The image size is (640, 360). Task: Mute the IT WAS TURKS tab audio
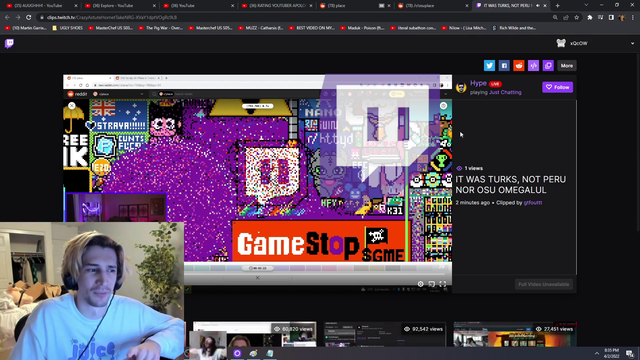(537, 6)
